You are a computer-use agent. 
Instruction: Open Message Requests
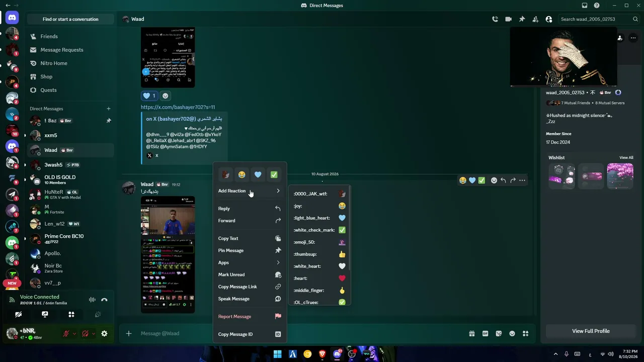[70, 50]
